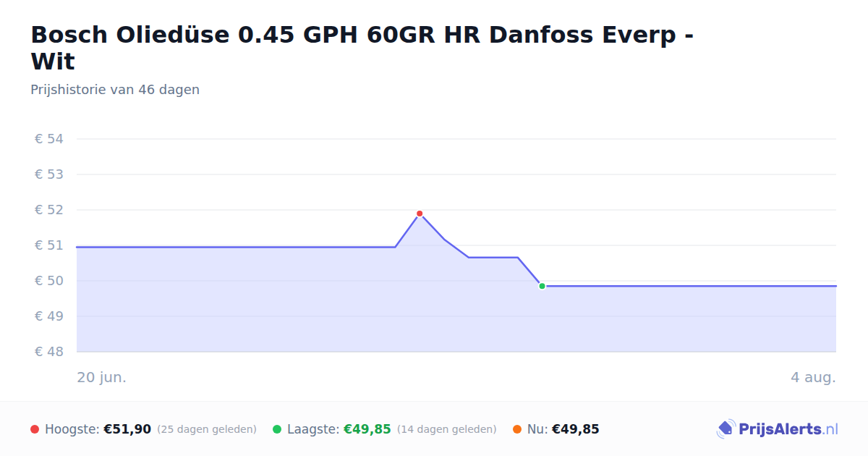Click the € 52 axis label
This screenshot has width=868, height=456.
click(49, 210)
